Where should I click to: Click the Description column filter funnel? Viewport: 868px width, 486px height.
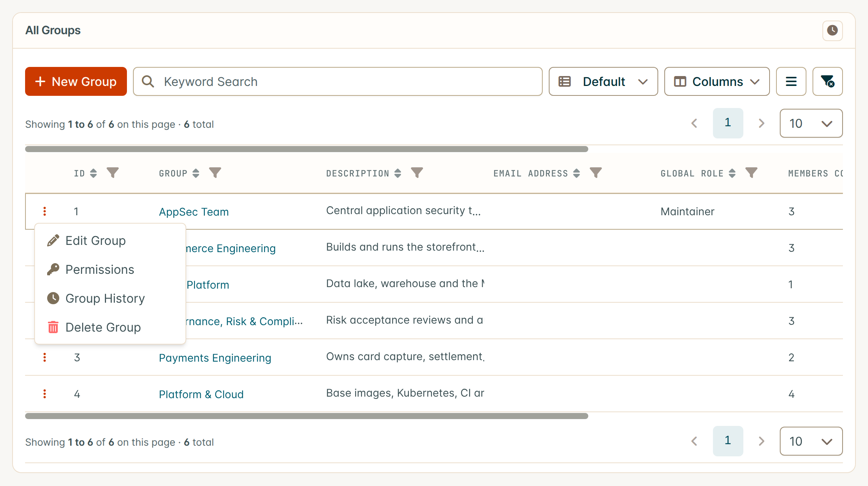pyautogui.click(x=417, y=173)
